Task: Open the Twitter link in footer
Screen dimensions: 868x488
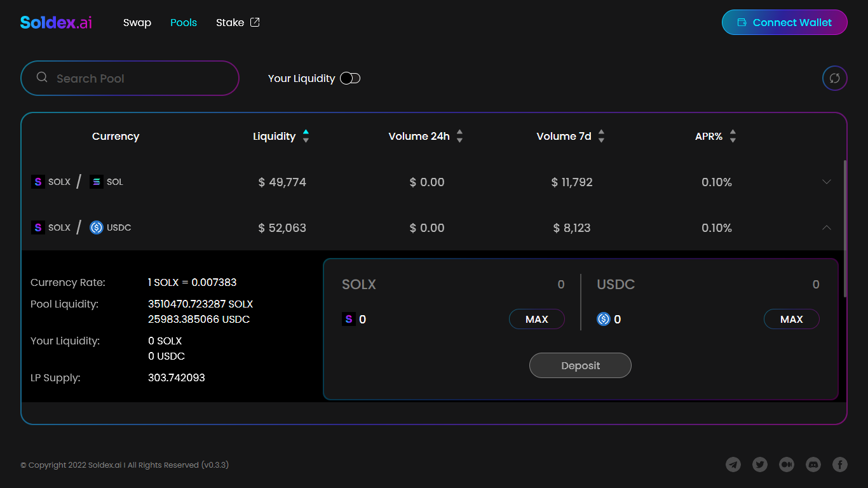Action: pos(760,464)
